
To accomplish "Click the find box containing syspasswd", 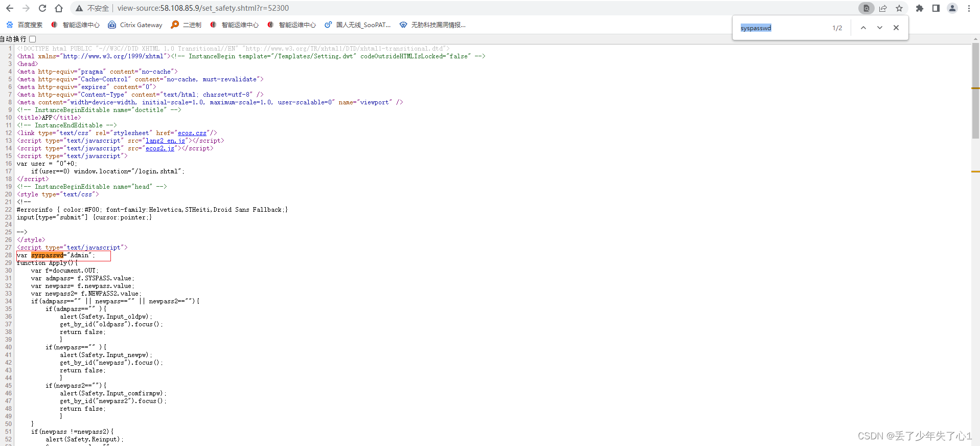I will [x=782, y=28].
